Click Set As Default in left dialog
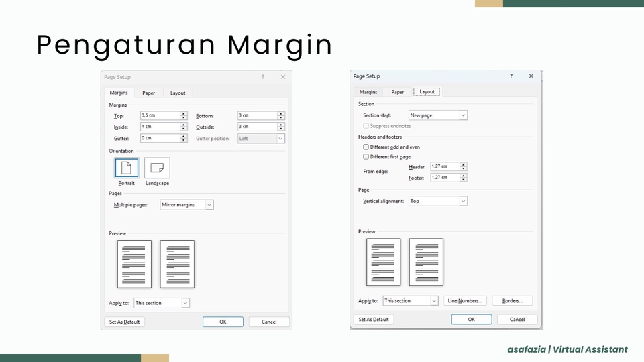The image size is (644, 362). [x=125, y=322]
